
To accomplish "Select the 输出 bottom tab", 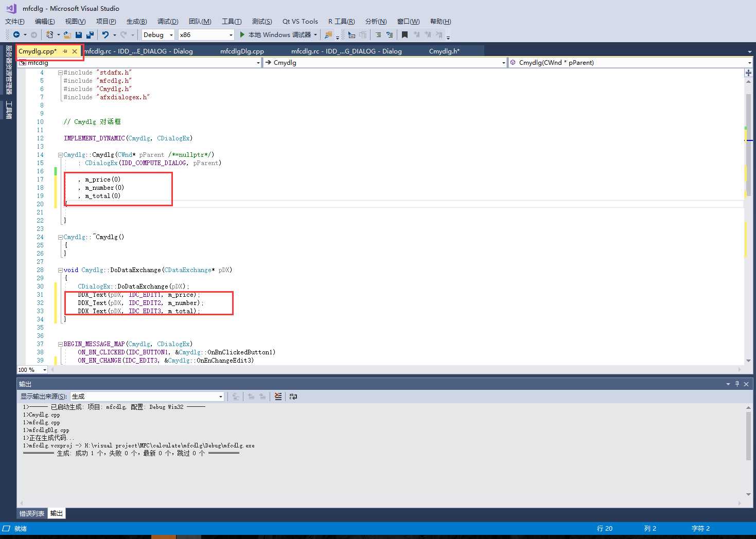I will click(x=57, y=513).
